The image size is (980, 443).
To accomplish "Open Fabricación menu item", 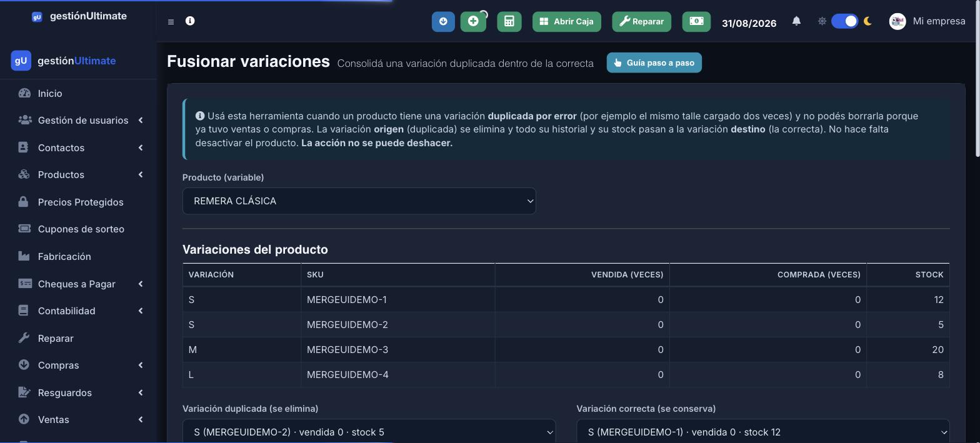I will pos(64,256).
